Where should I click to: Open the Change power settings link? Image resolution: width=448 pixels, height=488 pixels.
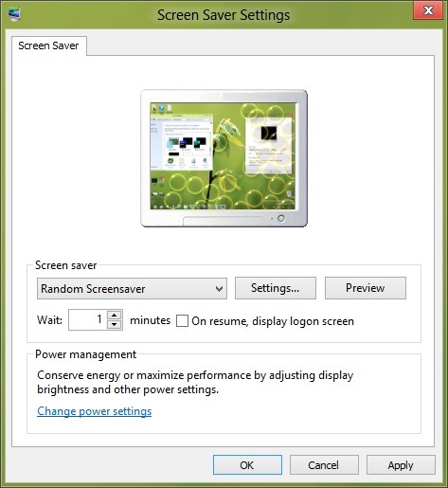click(x=95, y=411)
